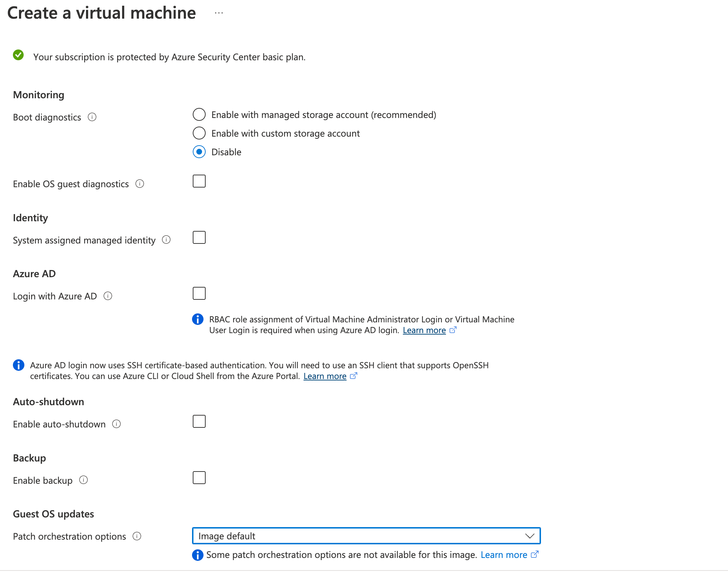This screenshot has width=728, height=573.
Task: Click Learn more about patch orchestration options
Action: pos(504,555)
